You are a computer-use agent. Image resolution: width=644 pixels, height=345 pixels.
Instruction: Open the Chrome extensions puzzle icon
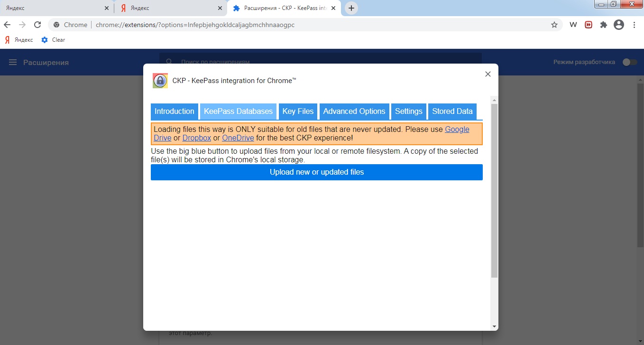[x=603, y=25]
